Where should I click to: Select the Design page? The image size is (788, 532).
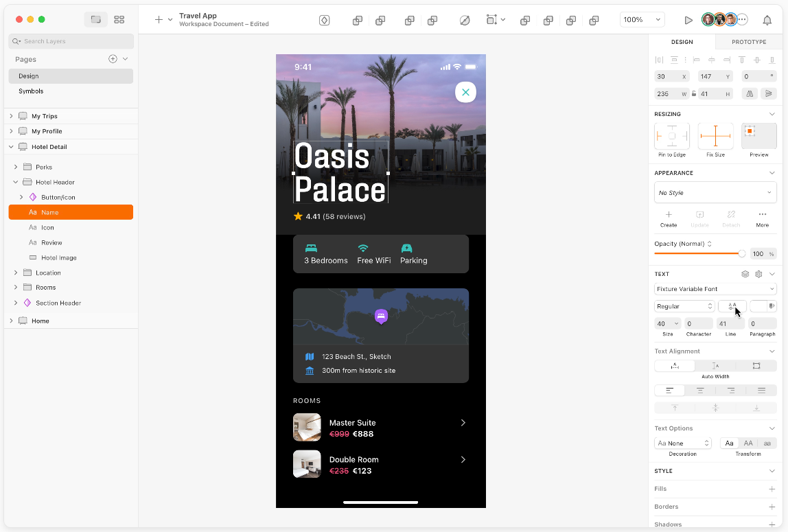(x=71, y=76)
